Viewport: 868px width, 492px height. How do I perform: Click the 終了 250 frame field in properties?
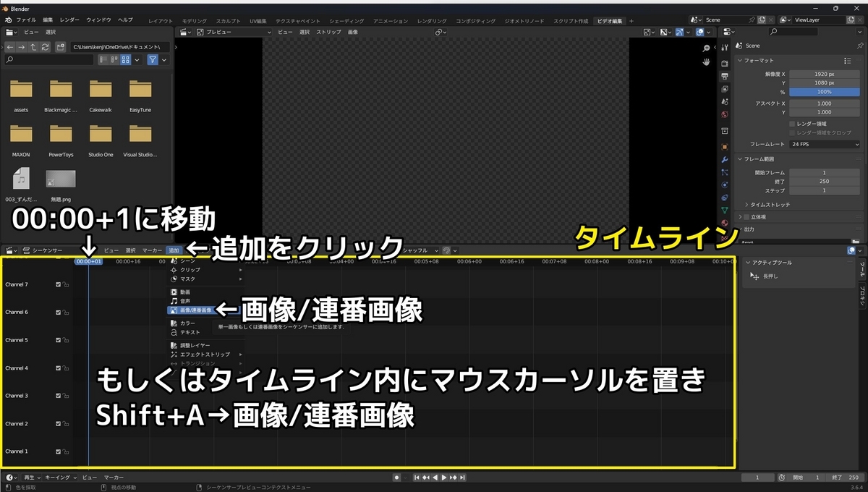coord(825,182)
